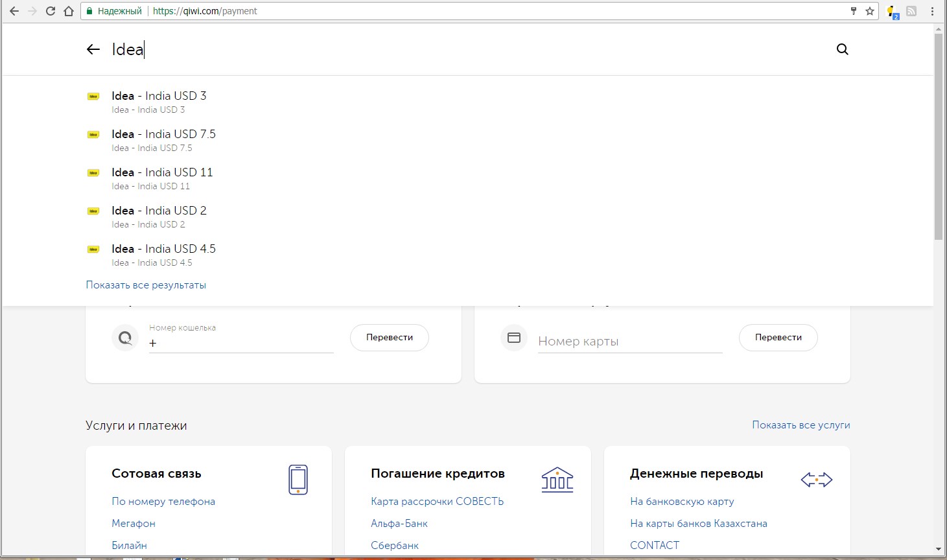The width and height of the screenshot is (947, 560).
Task: Click the arrows icon for Денежные переводы
Action: point(816,480)
